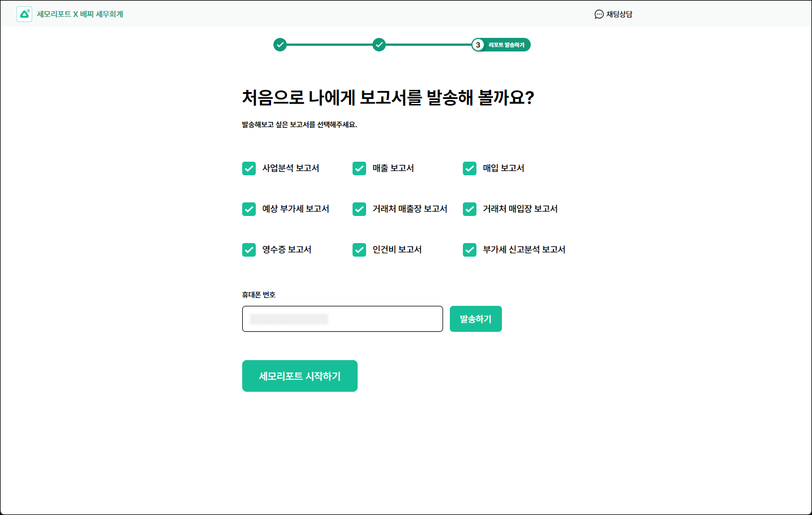Click 세모리포트 시작하기 button
Image resolution: width=812 pixels, height=515 pixels.
coord(299,376)
